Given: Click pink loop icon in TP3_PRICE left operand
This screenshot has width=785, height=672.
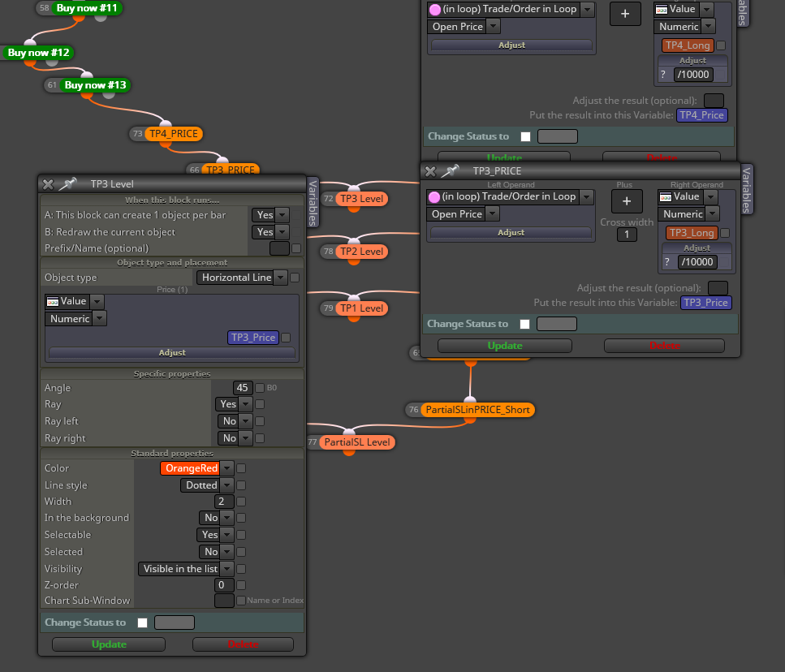Looking at the screenshot, I should [x=434, y=197].
